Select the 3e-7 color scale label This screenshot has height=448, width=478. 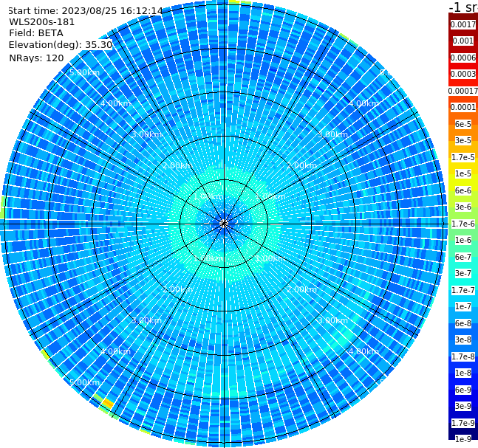tap(462, 273)
